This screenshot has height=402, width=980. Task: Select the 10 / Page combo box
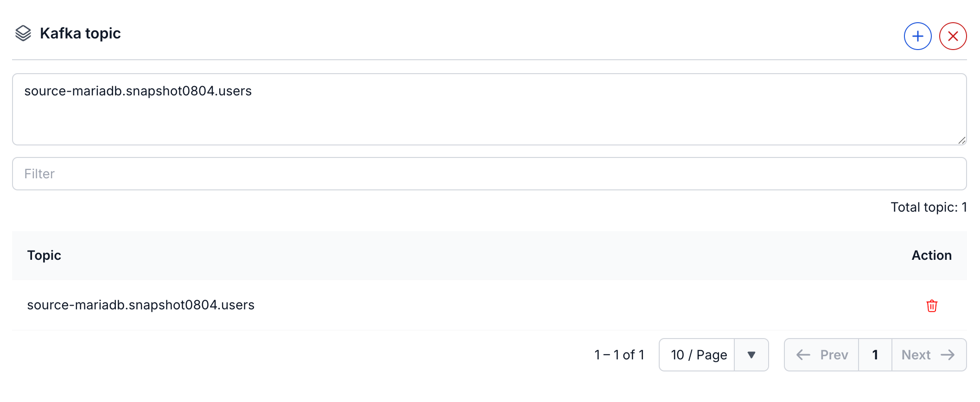pos(713,355)
